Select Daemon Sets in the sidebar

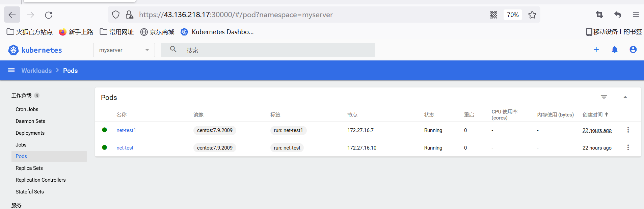click(30, 121)
